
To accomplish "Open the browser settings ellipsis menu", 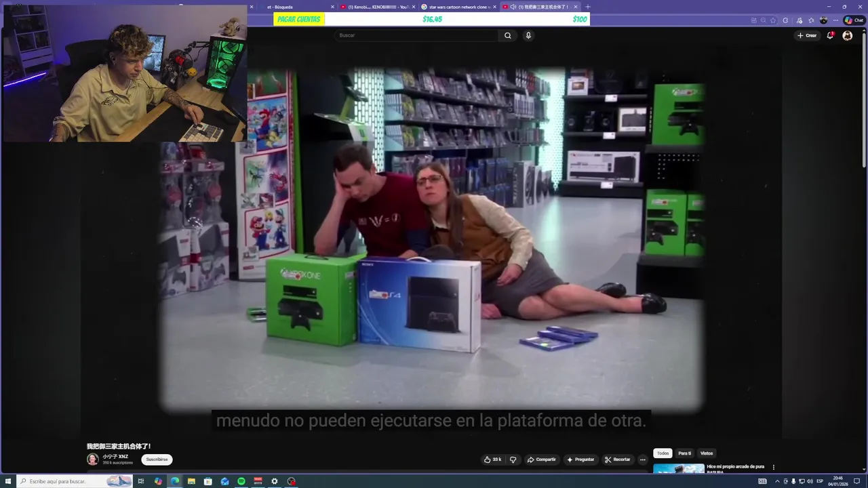I will click(836, 20).
